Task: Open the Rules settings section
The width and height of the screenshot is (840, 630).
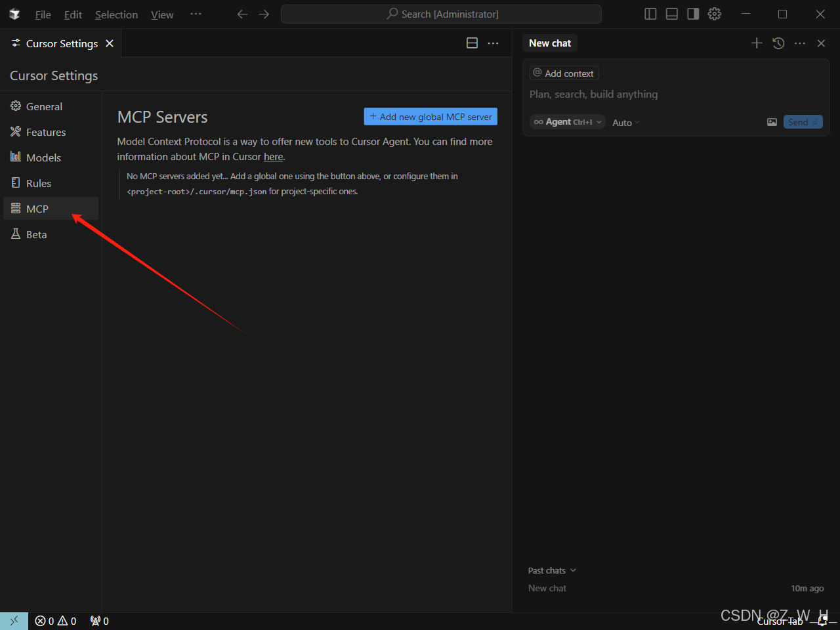Action: 51,183
